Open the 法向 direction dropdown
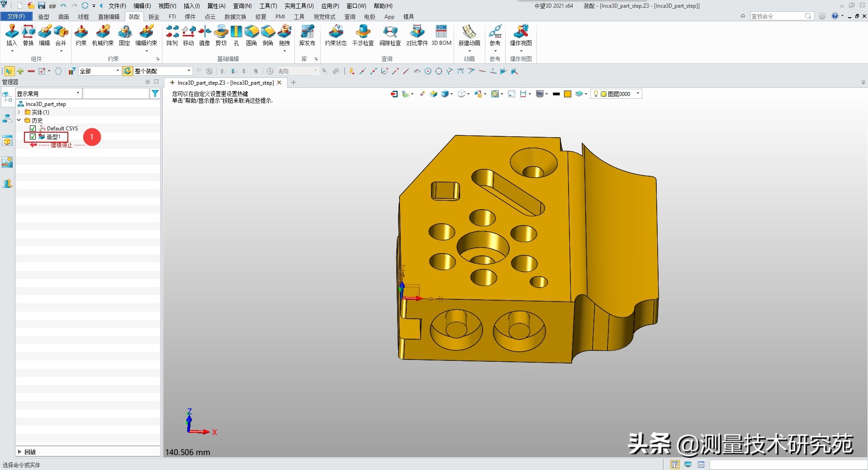This screenshot has width=868, height=470. 297,71
